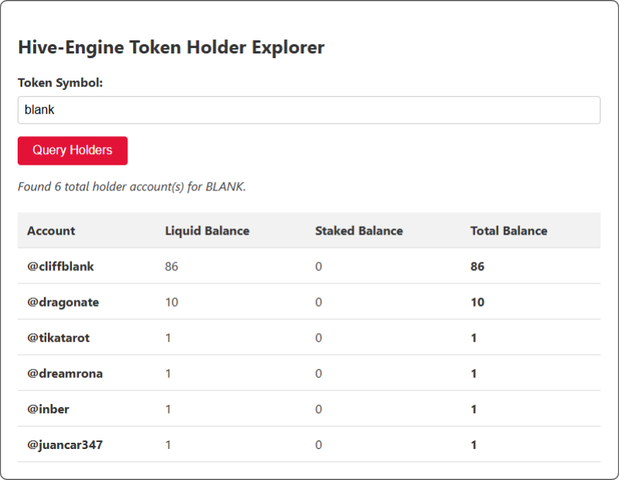Select total balance 86 in @cliffblank row
619x480 pixels.
click(x=477, y=266)
